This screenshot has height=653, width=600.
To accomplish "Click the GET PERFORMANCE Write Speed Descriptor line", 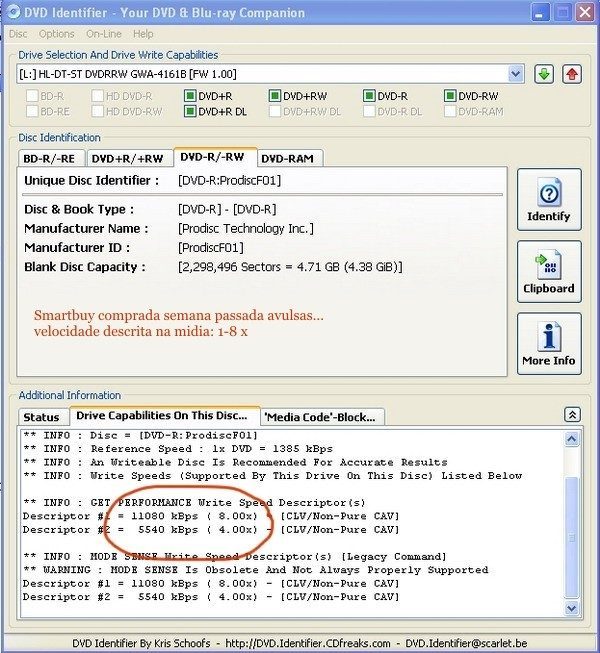I will (194, 503).
